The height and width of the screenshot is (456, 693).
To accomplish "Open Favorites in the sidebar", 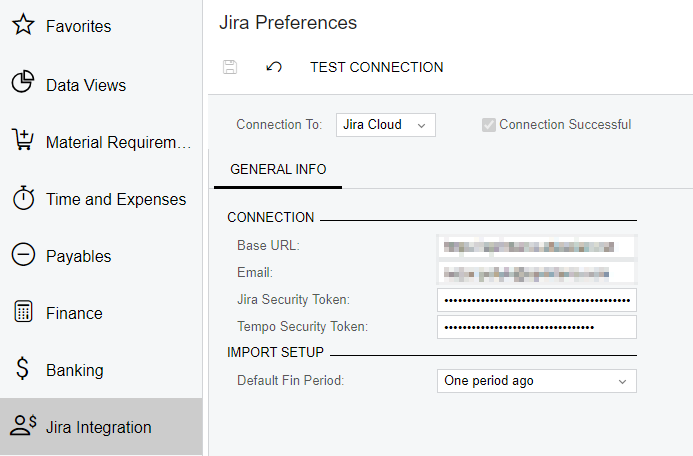I will [x=101, y=26].
